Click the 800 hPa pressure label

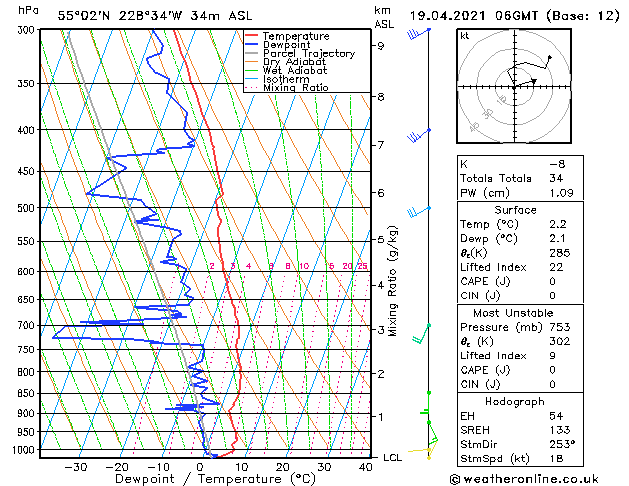[x=28, y=372]
